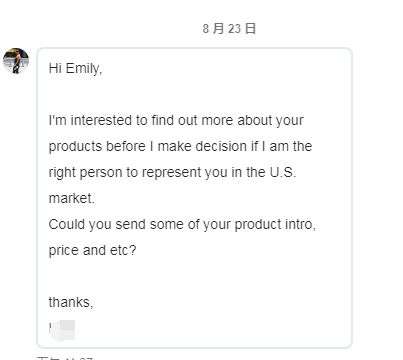Click the line starting 'right person to represent'
The width and height of the screenshot is (403, 360).
click(x=172, y=172)
